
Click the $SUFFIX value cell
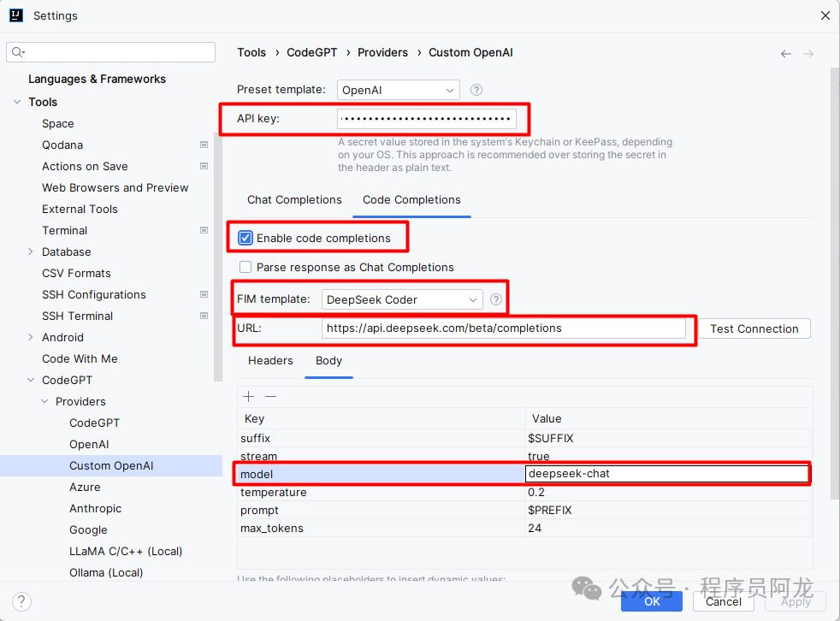pos(669,438)
